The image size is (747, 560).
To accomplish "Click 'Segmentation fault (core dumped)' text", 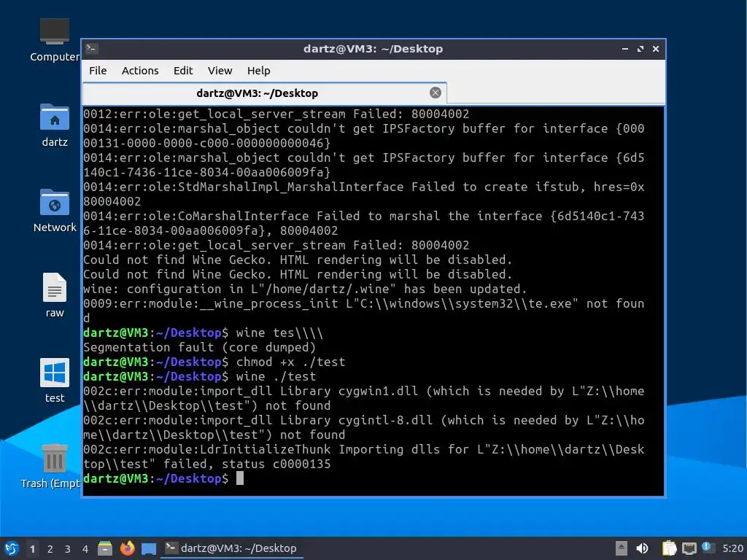I will tap(199, 348).
